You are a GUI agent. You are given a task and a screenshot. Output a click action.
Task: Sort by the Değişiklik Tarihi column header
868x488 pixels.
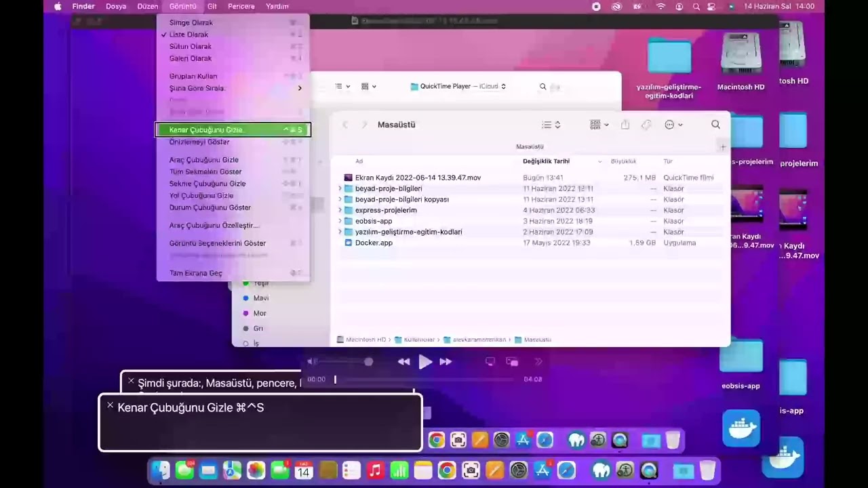coord(546,161)
